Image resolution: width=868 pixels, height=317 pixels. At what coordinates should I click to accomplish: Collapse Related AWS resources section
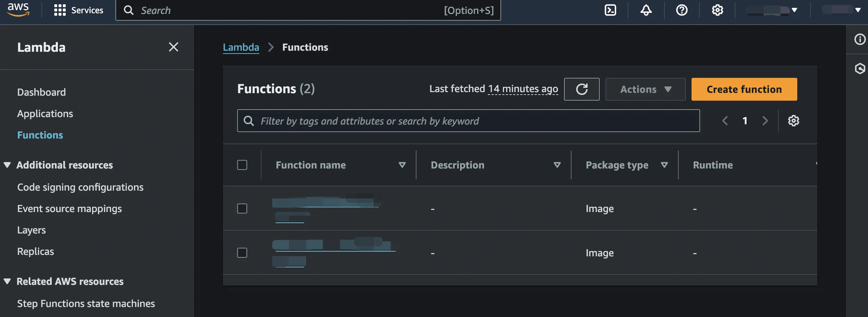[7, 281]
